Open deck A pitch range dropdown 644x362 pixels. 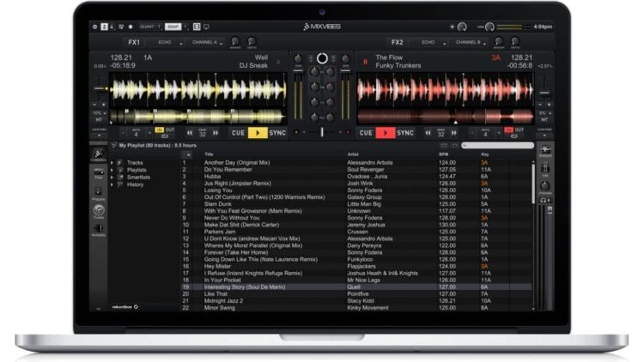[x=99, y=113]
